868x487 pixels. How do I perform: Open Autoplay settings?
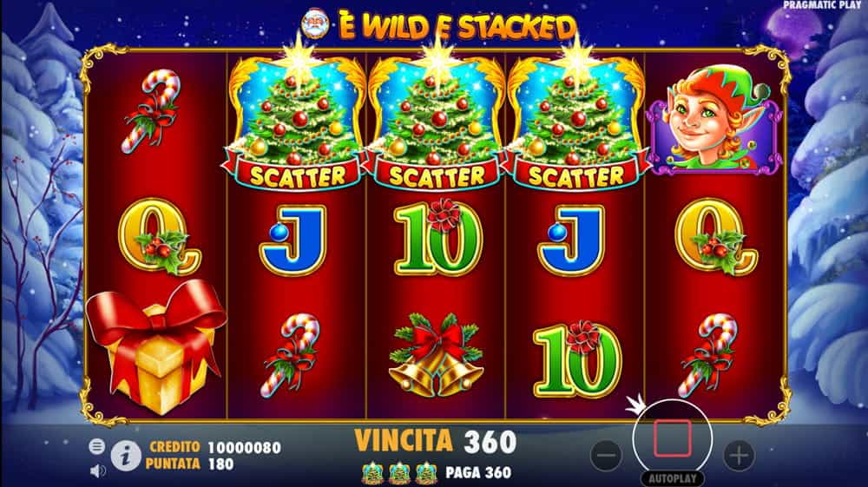673,478
